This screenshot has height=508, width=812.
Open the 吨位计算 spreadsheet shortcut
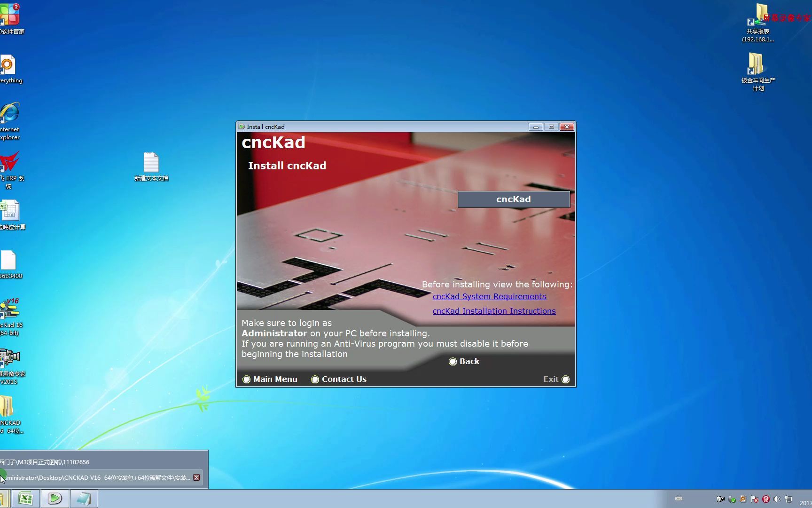pos(11,215)
